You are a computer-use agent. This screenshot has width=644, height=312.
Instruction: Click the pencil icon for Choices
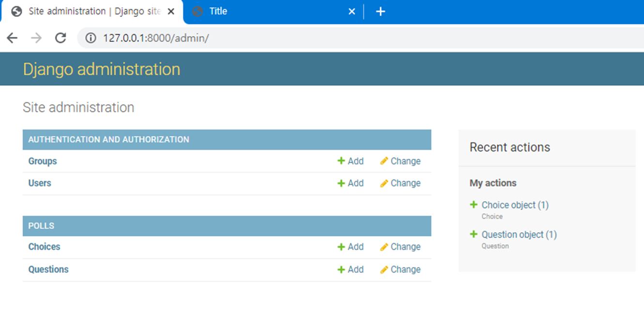tap(384, 247)
